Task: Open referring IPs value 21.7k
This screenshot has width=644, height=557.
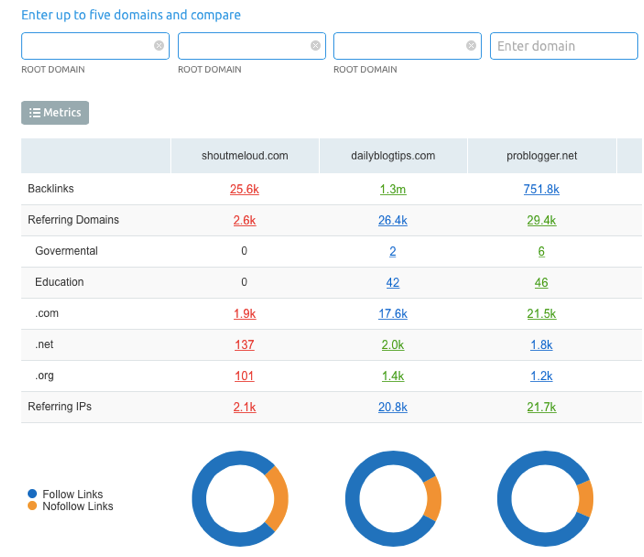Action: (x=541, y=407)
